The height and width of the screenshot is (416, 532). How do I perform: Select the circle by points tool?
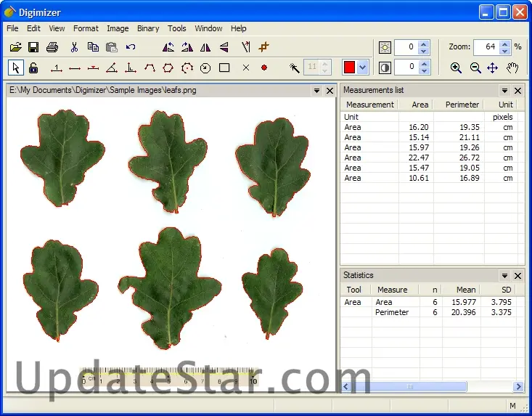[187, 68]
